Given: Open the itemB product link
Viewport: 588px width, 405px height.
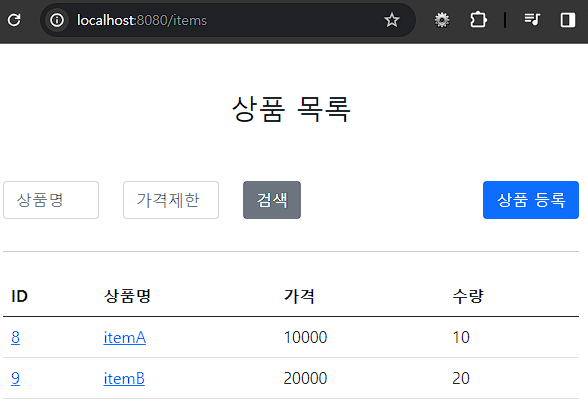Looking at the screenshot, I should point(124,378).
